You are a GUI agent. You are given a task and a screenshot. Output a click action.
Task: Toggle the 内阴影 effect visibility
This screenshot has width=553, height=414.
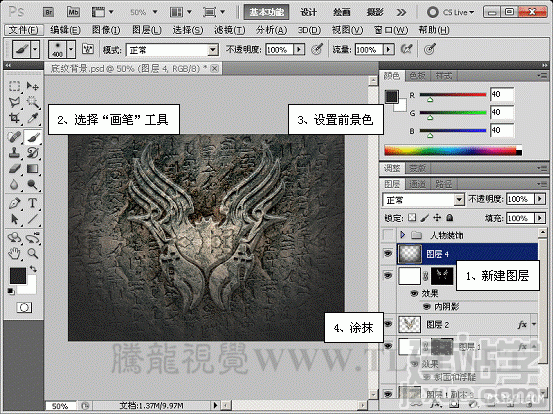[427, 307]
